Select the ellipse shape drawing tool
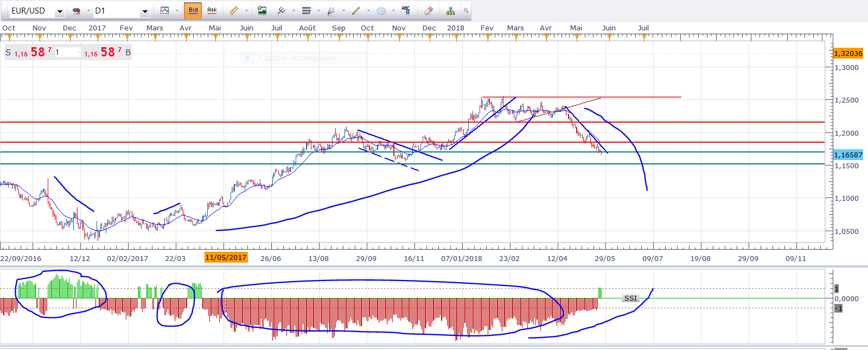868x350 pixels. 381,10
